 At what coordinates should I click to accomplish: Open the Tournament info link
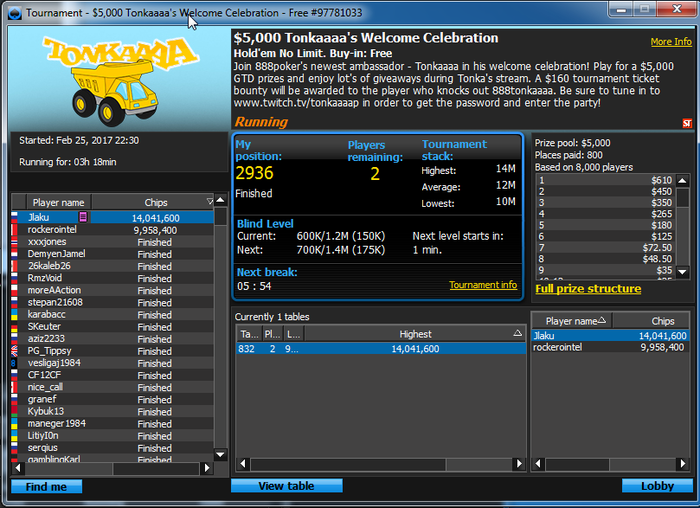(x=483, y=285)
